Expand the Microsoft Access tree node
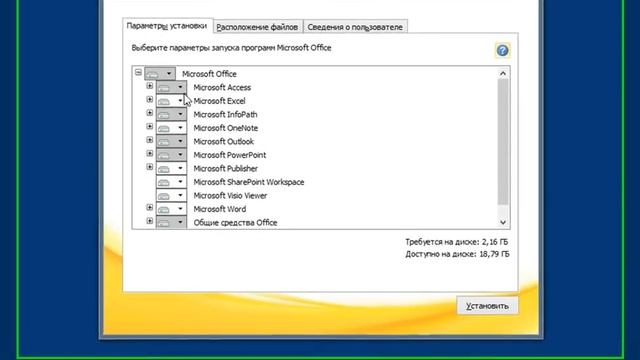Viewport: 640px width, 360px height. click(x=150, y=86)
